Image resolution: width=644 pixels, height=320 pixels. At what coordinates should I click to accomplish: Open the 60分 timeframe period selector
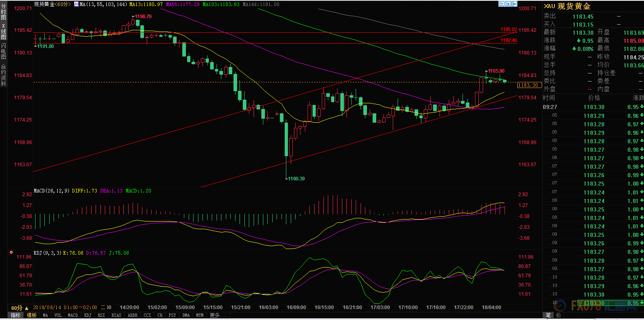click(20, 308)
